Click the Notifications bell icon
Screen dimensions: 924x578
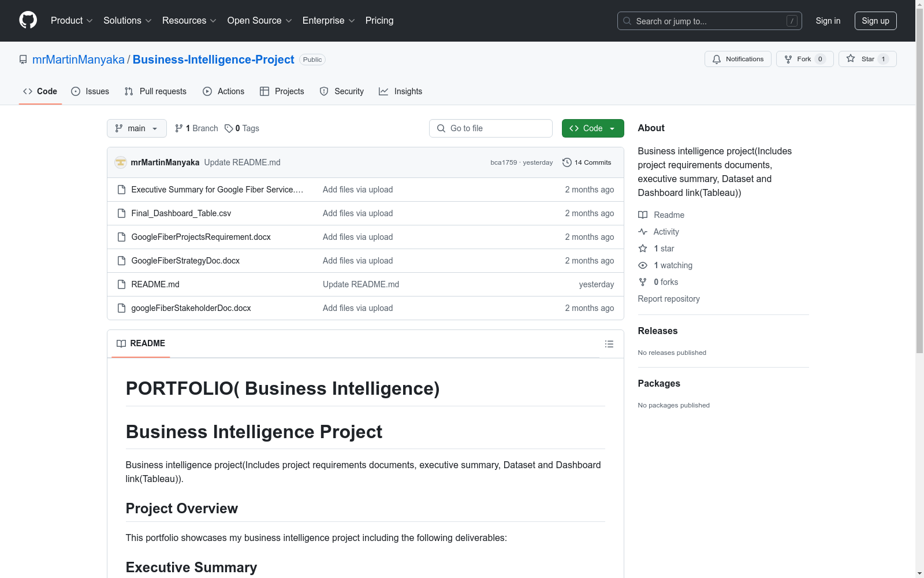pos(717,59)
